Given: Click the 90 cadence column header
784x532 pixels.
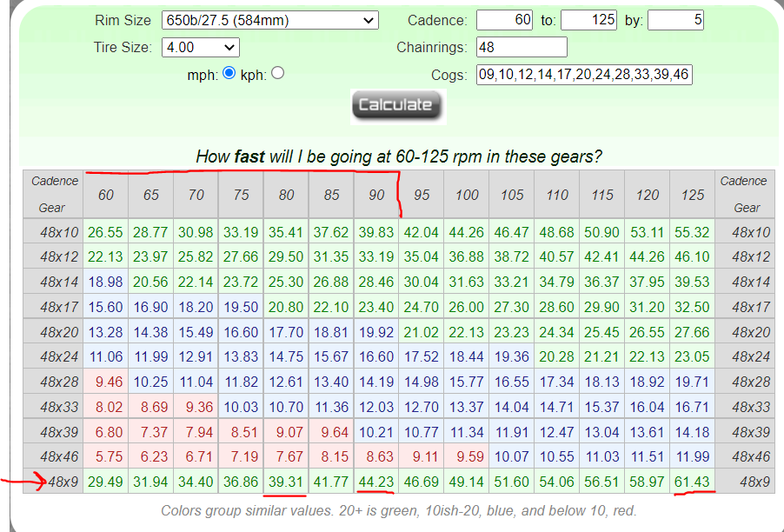Looking at the screenshot, I should click(x=376, y=195).
